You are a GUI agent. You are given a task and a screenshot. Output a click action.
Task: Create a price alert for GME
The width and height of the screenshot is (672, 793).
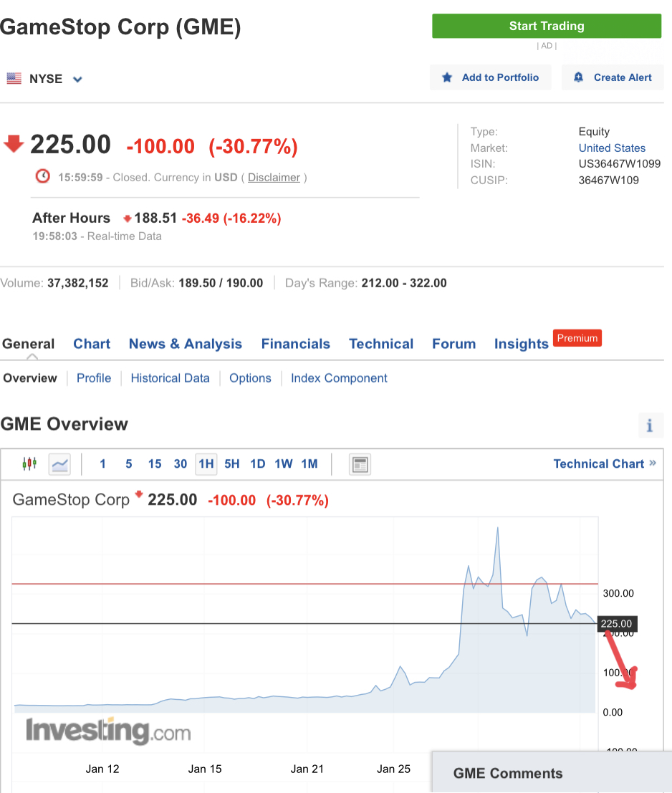(x=613, y=77)
